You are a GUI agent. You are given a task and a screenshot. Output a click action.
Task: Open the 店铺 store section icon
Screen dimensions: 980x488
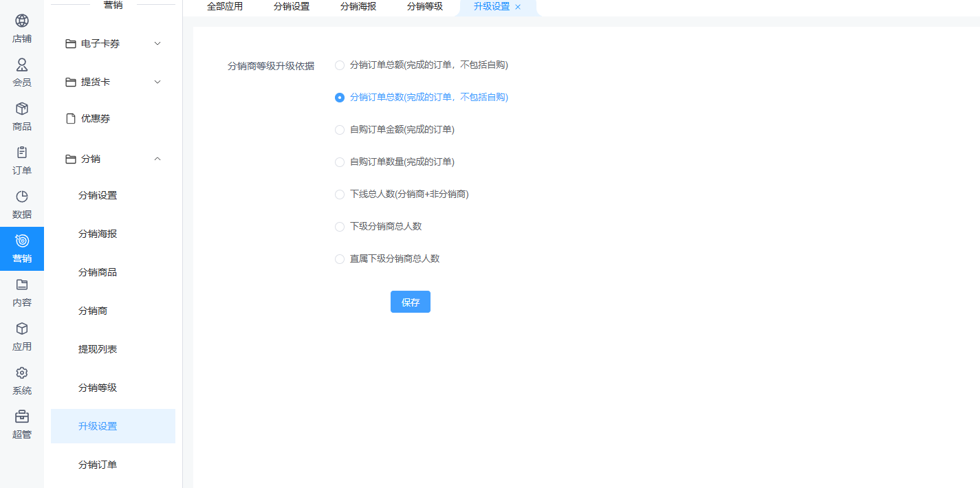pyautogui.click(x=22, y=21)
